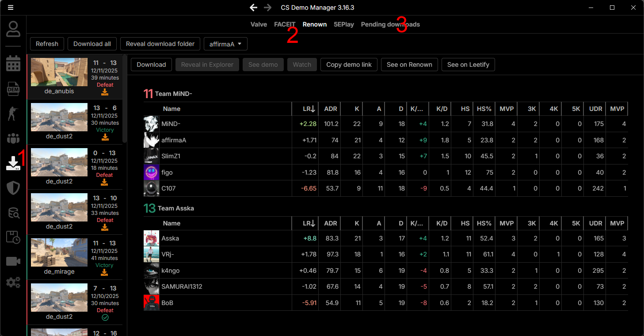Click the Copy demo link button

coord(349,65)
